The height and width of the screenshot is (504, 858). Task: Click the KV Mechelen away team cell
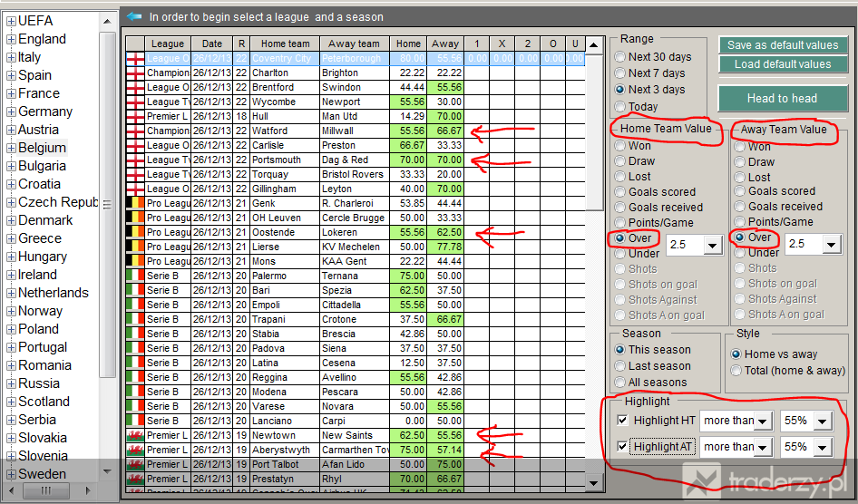355,247
